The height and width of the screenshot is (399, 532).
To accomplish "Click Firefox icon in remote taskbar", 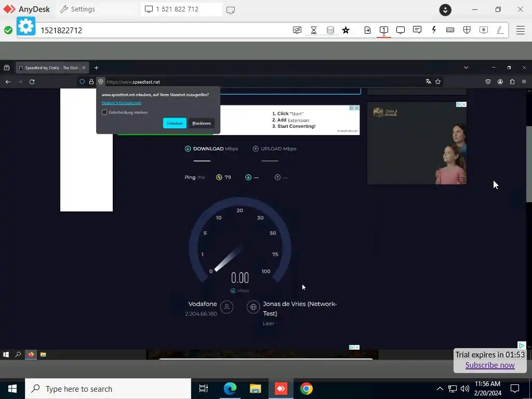I will click(31, 354).
